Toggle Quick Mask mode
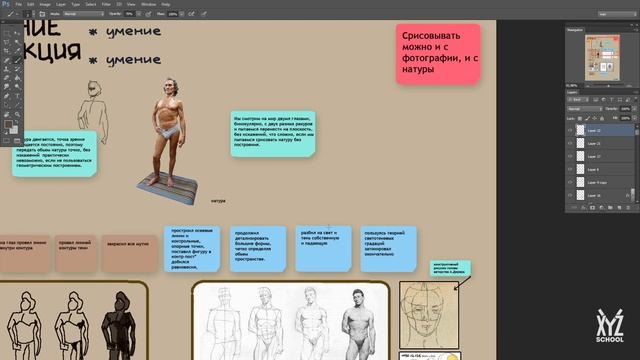 [7, 140]
